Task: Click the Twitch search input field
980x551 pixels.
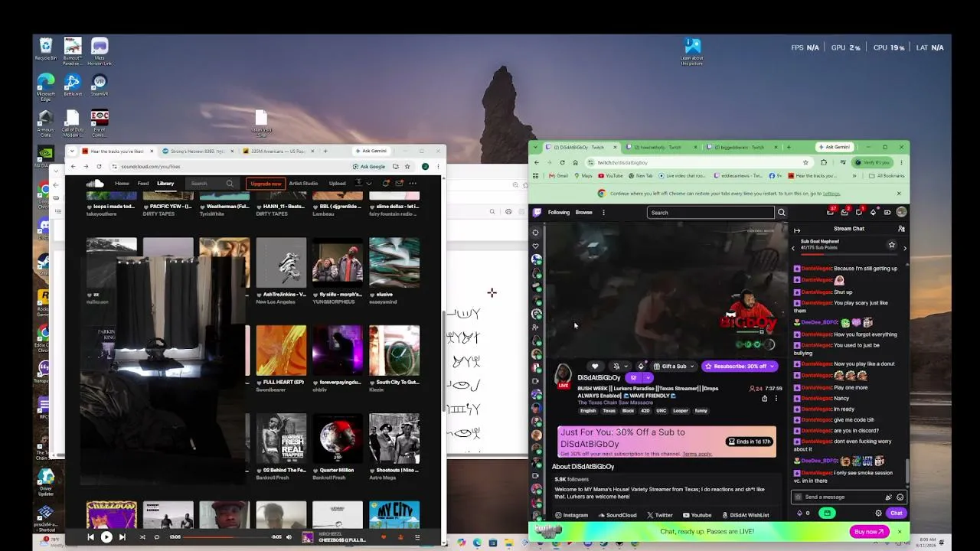Action: [710, 213]
